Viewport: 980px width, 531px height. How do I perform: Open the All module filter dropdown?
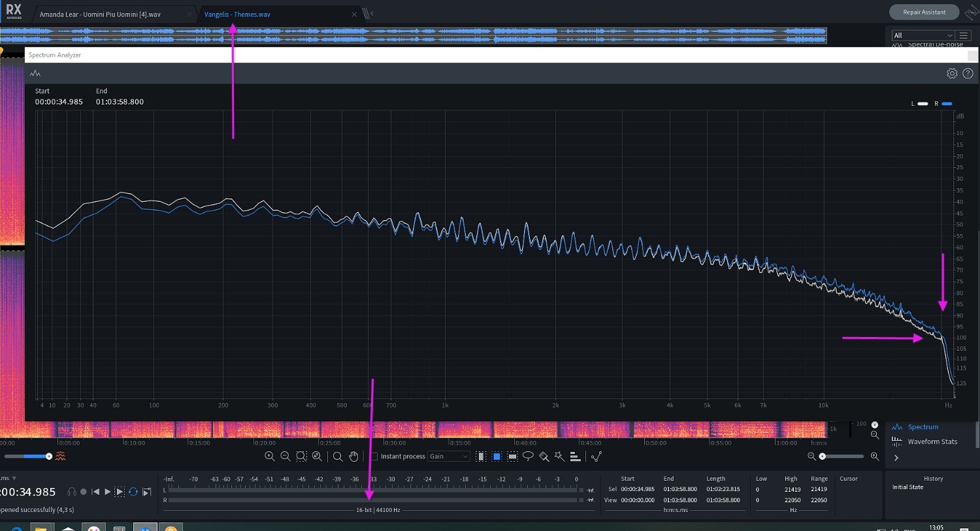coord(923,35)
